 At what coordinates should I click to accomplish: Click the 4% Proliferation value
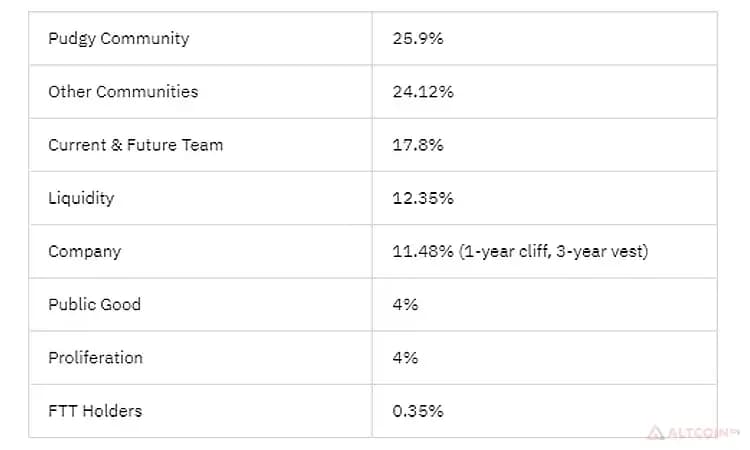coord(405,358)
